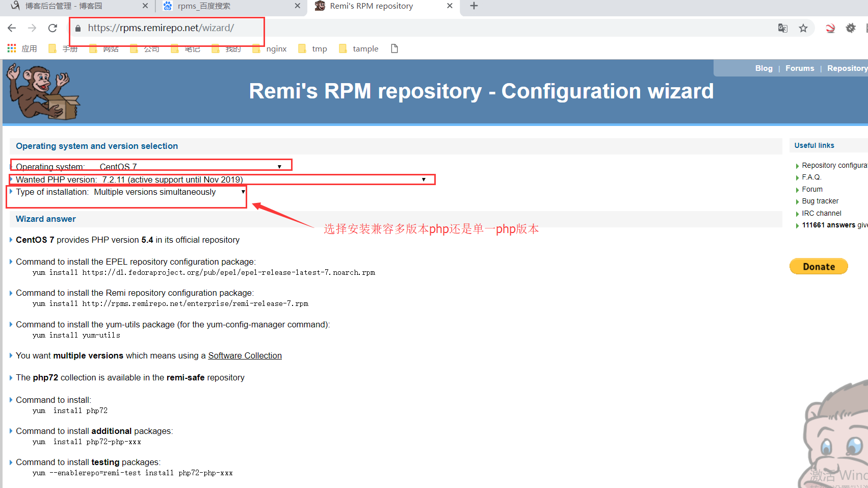868x488 pixels.
Task: Click the browser back arrow
Action: click(12, 28)
